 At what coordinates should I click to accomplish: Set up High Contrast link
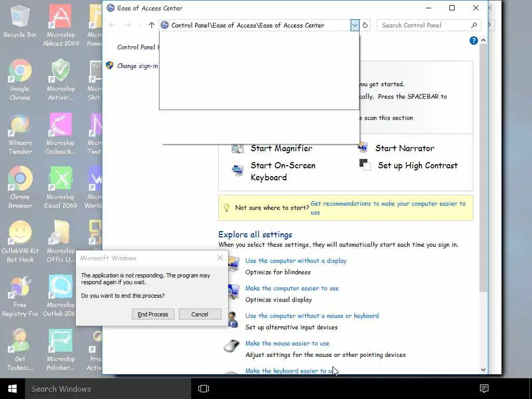[x=418, y=166]
